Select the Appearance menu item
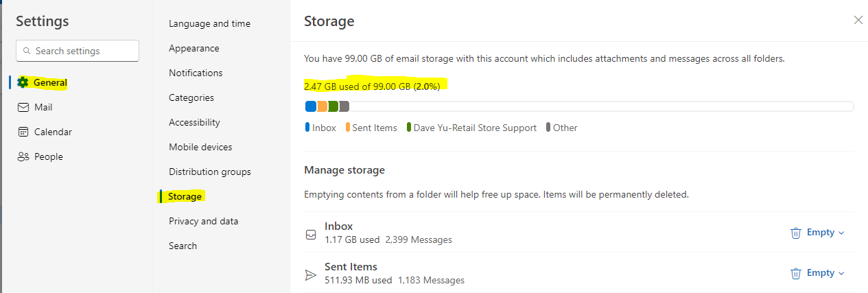 [194, 48]
